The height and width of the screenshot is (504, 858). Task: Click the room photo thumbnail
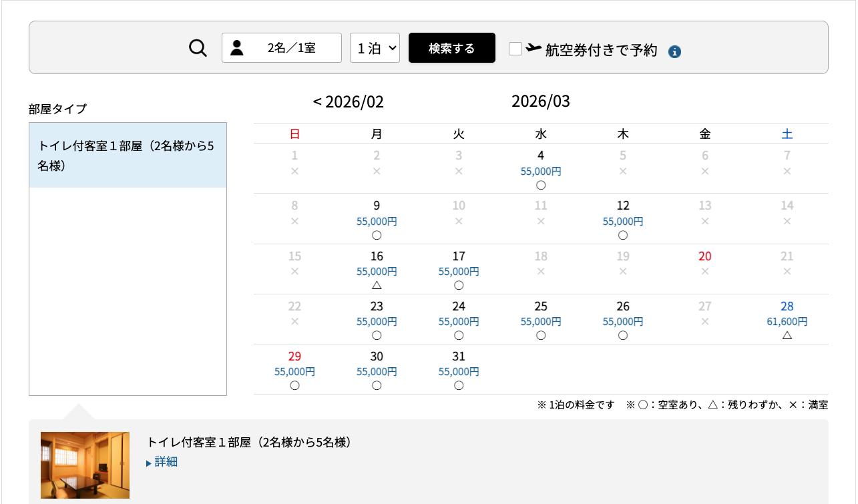85,465
